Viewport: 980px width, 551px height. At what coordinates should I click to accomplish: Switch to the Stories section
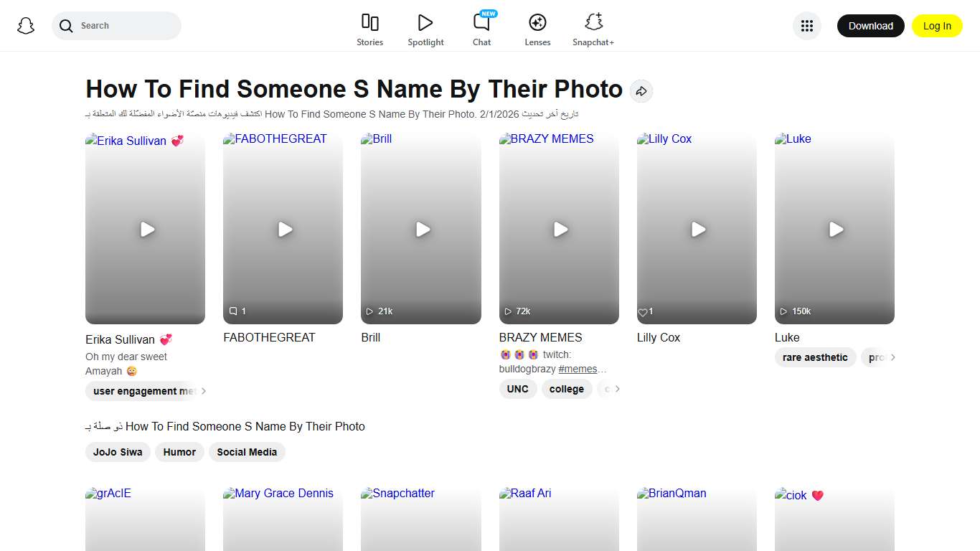(369, 29)
